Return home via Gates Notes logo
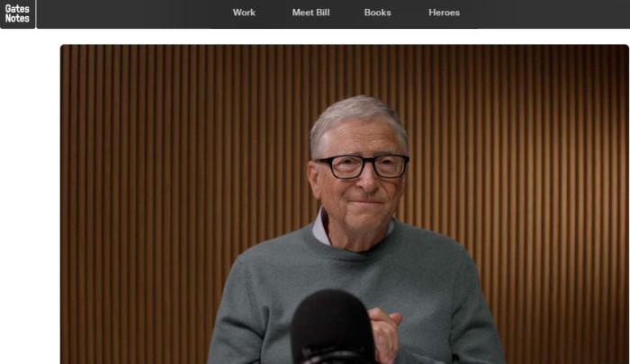Image resolution: width=630 pixels, height=364 pixels. click(17, 13)
